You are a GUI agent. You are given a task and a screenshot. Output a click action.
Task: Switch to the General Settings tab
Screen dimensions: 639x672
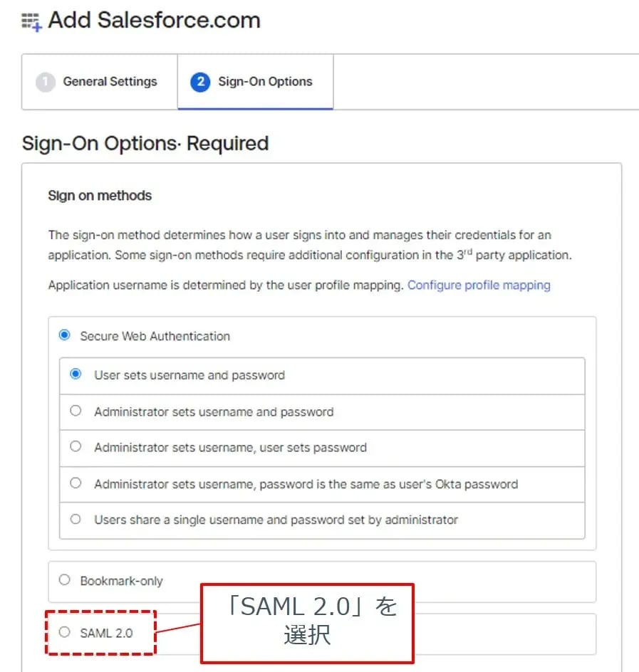click(110, 82)
